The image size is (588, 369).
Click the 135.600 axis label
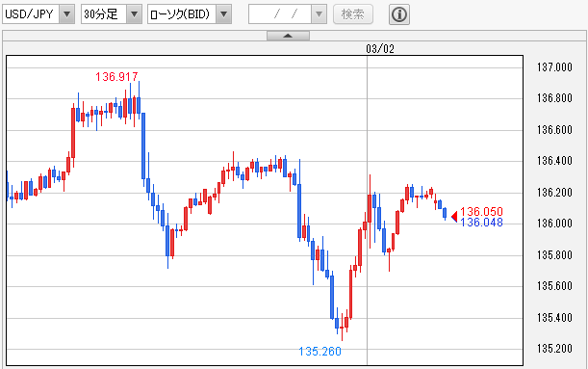pos(554,286)
